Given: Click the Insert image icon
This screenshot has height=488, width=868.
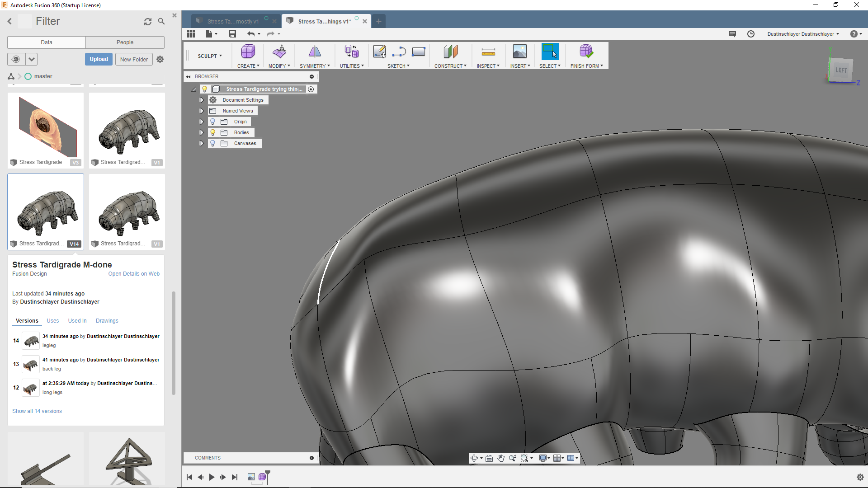Looking at the screenshot, I should [x=520, y=52].
